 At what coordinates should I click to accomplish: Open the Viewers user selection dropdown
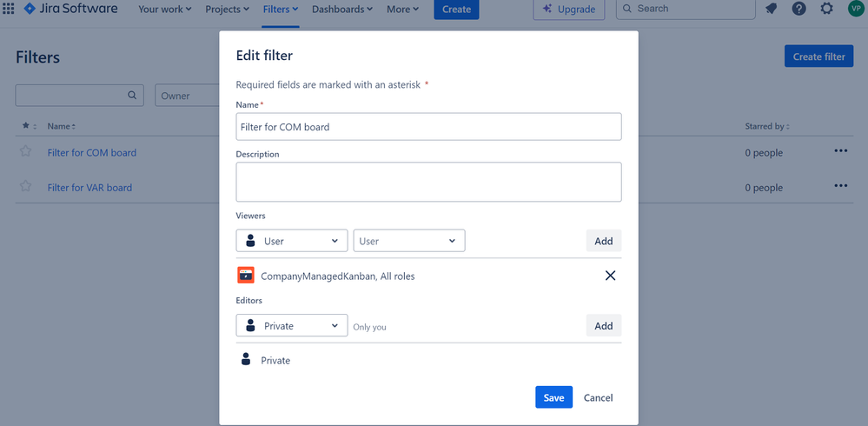409,241
